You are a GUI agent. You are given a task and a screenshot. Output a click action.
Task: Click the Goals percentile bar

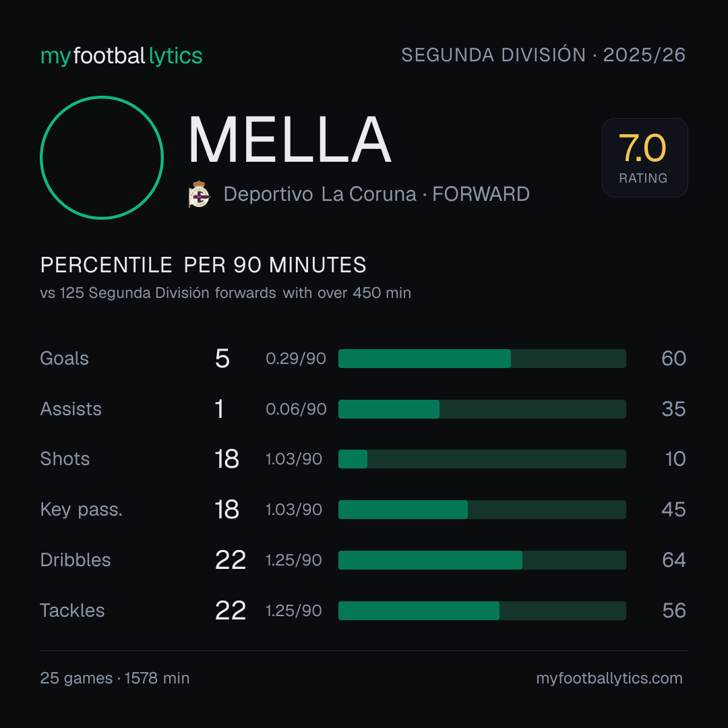coord(482,359)
